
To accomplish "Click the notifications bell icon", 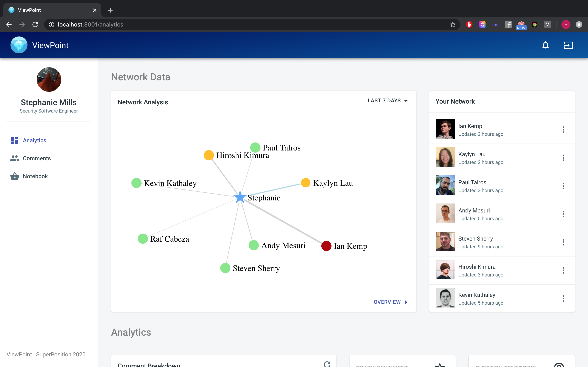I will click(x=546, y=45).
